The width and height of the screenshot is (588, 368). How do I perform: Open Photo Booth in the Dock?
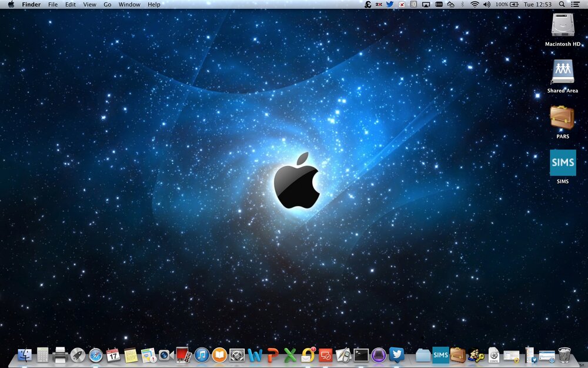tap(183, 354)
